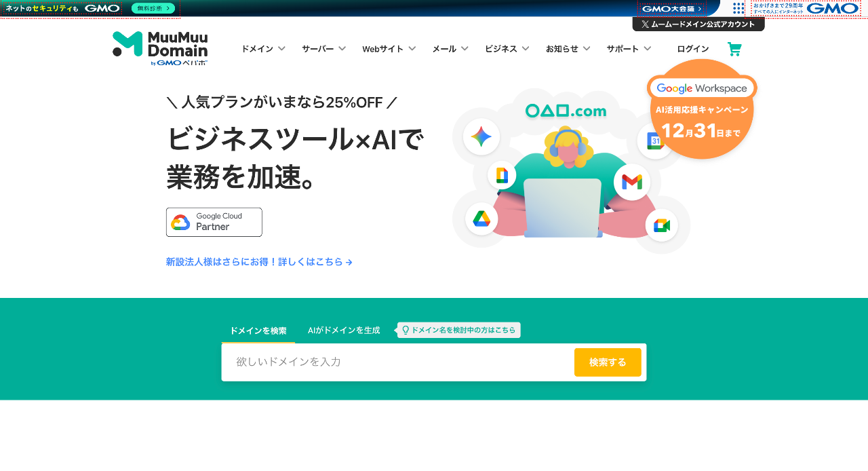Switch to the AIがドメインを生成 tab
The width and height of the screenshot is (868, 471).
click(343, 330)
